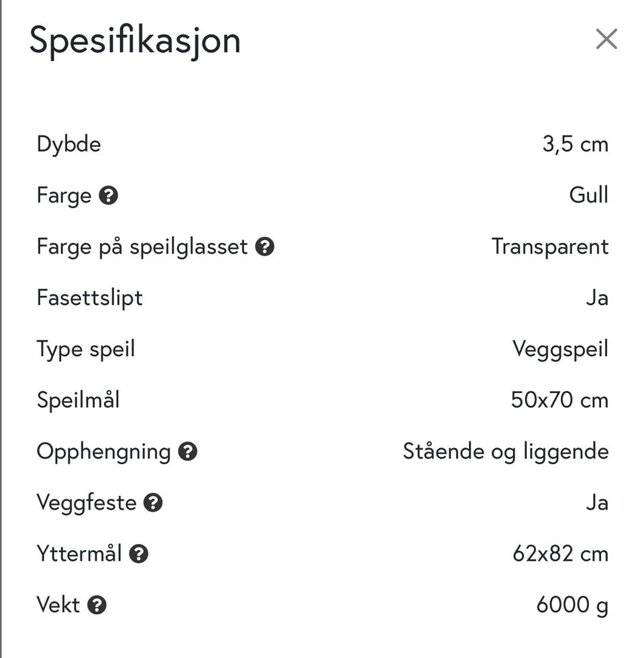Show info for Opphengning
The width and height of the screenshot is (644, 658).
[x=188, y=451]
